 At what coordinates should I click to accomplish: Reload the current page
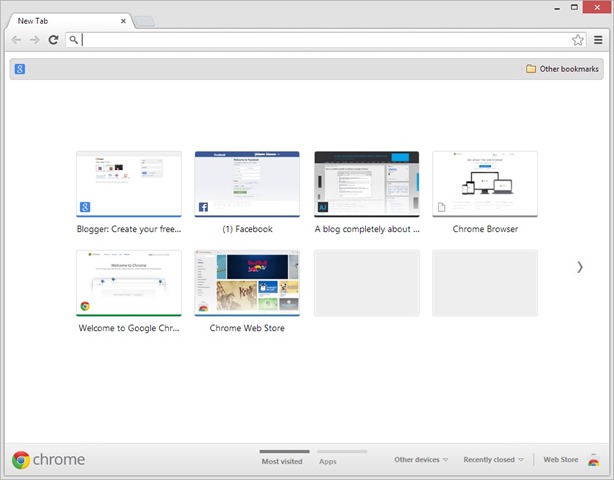coord(54,40)
